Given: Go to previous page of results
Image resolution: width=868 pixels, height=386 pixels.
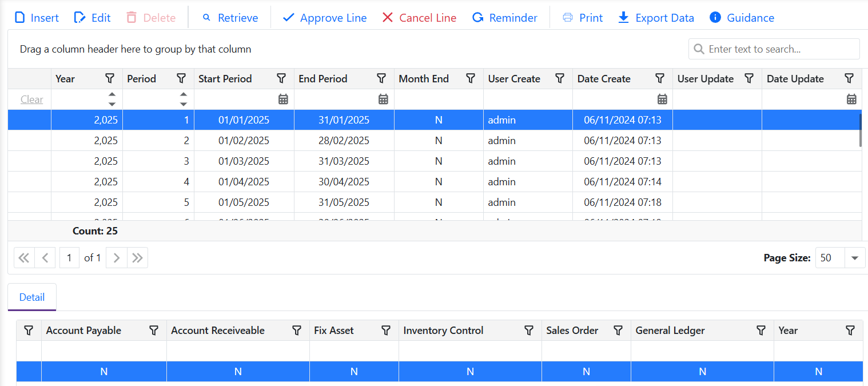Looking at the screenshot, I should (45, 258).
